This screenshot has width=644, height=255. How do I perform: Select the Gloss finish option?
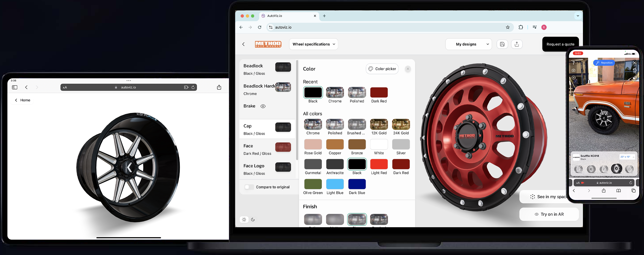pos(357,220)
